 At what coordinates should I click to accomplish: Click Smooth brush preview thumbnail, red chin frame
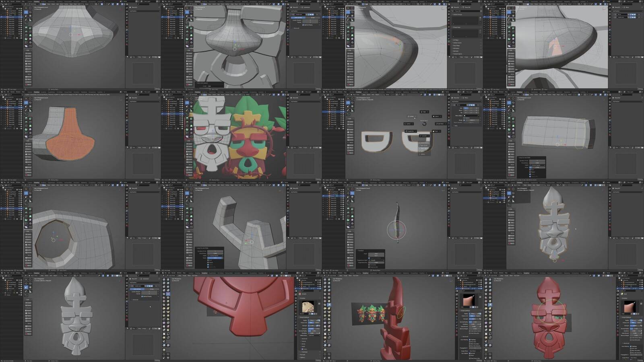click(x=307, y=306)
